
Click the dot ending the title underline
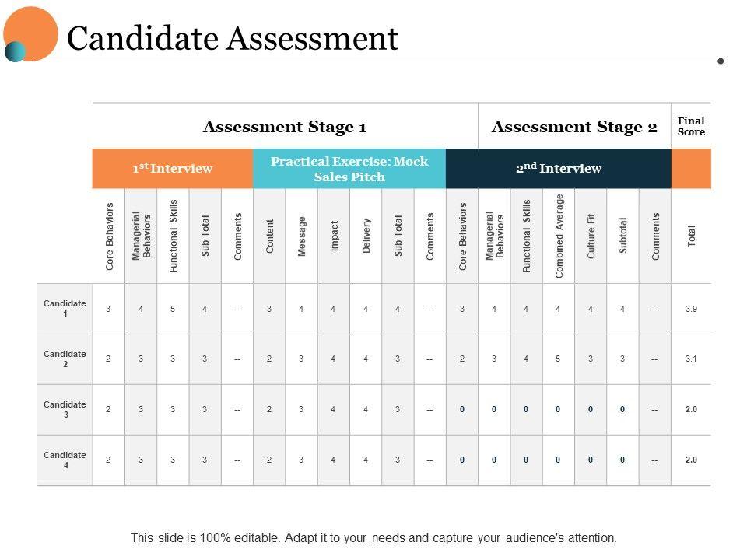721,61
